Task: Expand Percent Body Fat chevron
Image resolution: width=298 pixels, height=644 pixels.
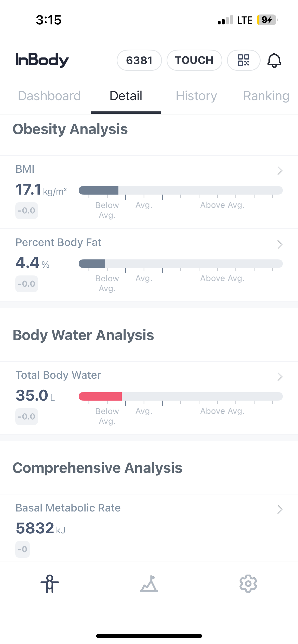Action: (x=280, y=244)
